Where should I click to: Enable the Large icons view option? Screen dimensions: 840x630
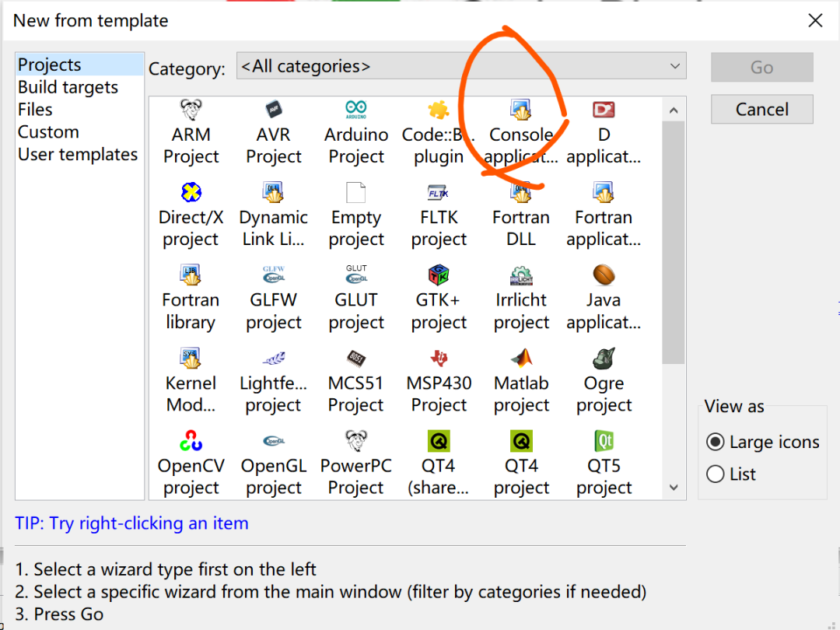pos(716,442)
